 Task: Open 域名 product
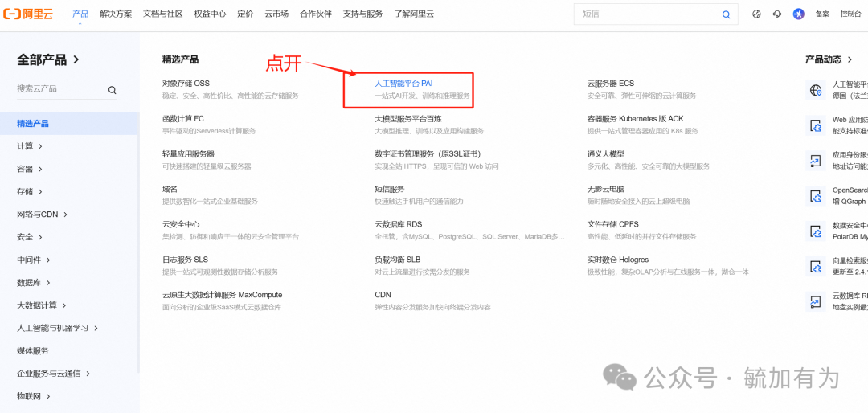click(170, 190)
